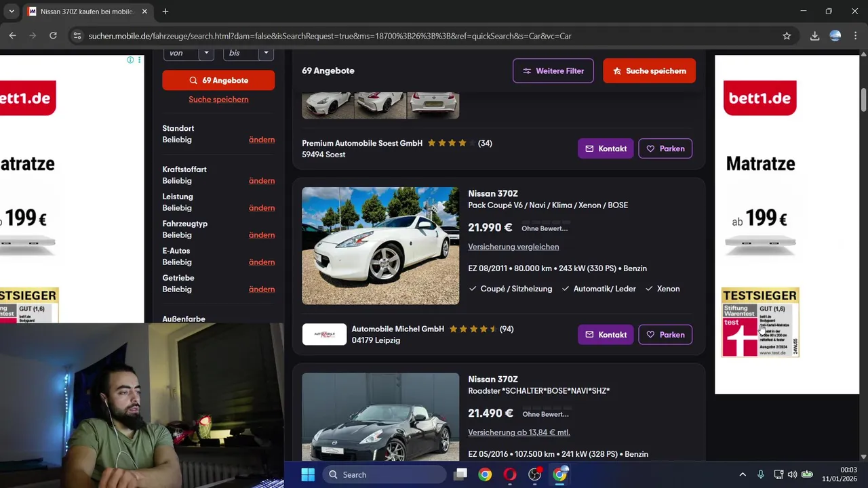Click the ad info icon on left ad
This screenshot has width=868, height=488.
[130, 60]
